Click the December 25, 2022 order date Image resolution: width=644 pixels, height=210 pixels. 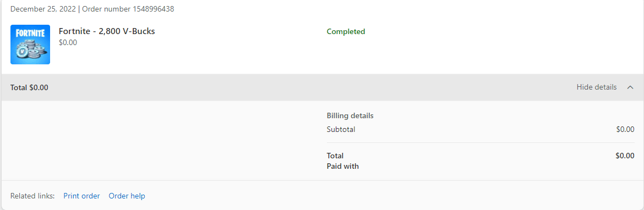[43, 9]
